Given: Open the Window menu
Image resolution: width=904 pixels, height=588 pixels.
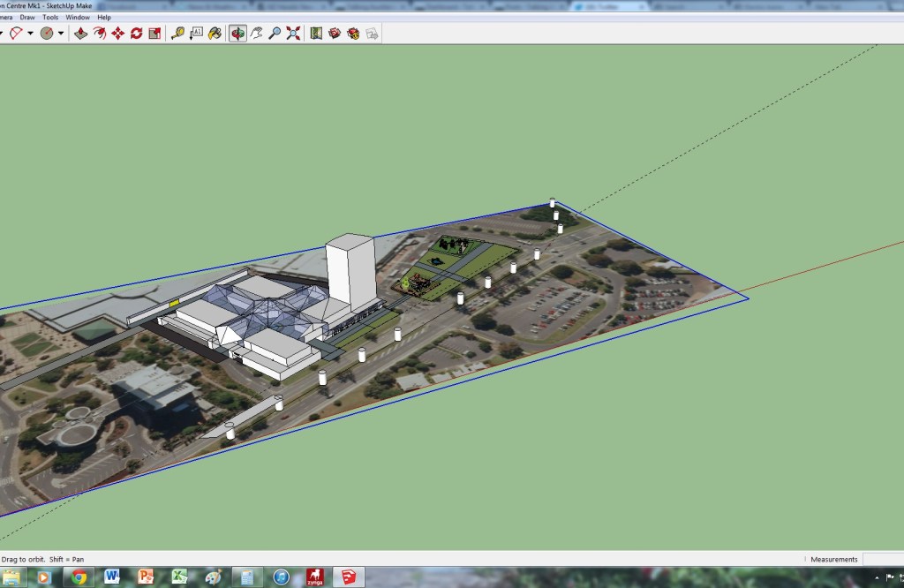Looking at the screenshot, I should (x=78, y=17).
